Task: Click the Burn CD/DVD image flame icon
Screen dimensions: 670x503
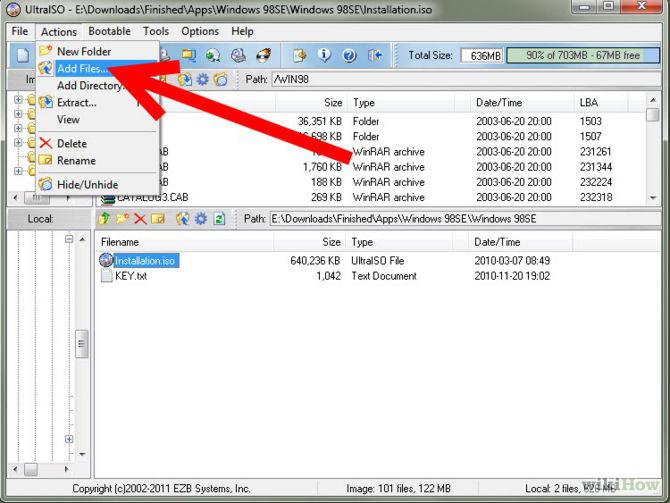Action: pos(264,55)
